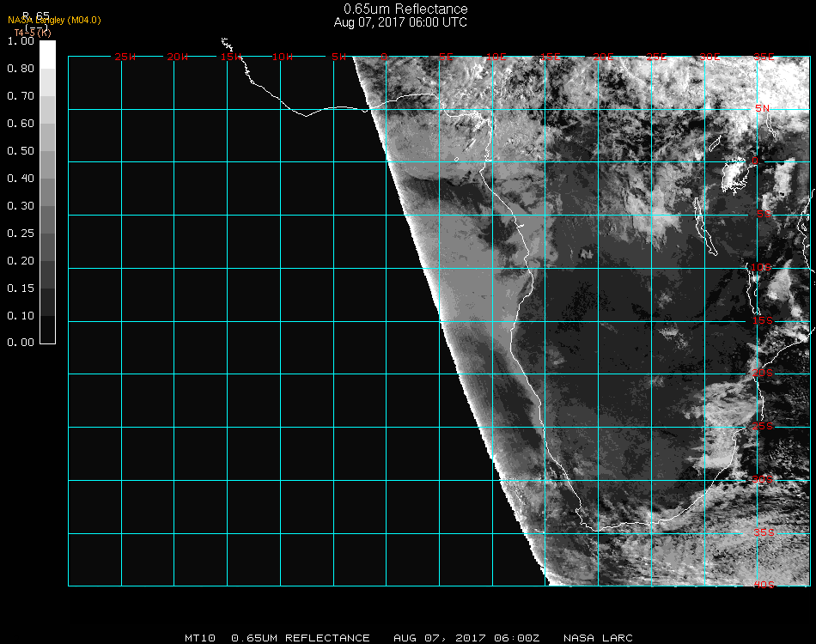Click the '35S' latitude label
This screenshot has height=644, width=816.
coord(764,532)
